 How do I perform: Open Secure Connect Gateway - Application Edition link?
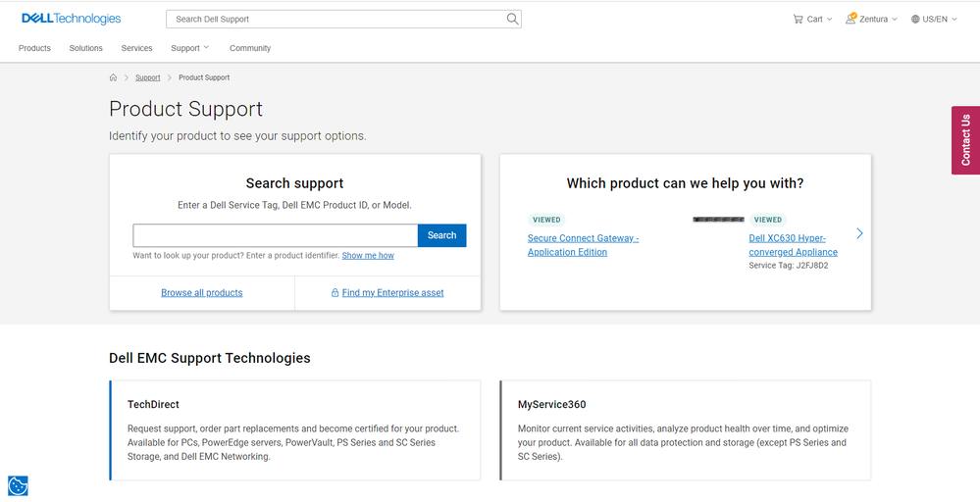pos(583,245)
